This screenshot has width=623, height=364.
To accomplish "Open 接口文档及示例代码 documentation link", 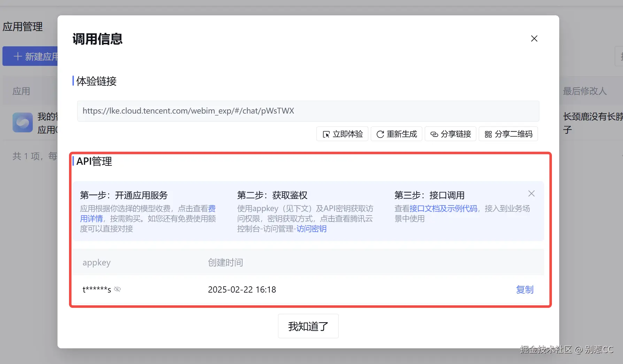I will [x=444, y=209].
